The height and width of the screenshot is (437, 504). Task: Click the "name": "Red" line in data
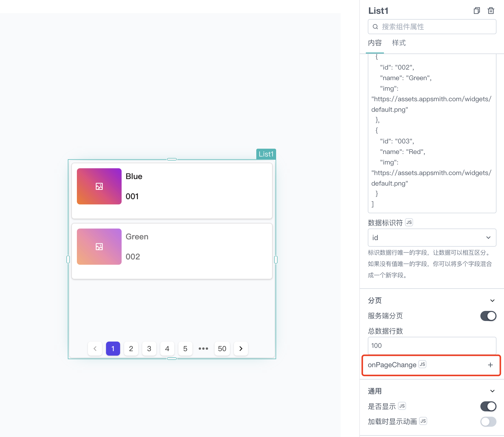(402, 152)
